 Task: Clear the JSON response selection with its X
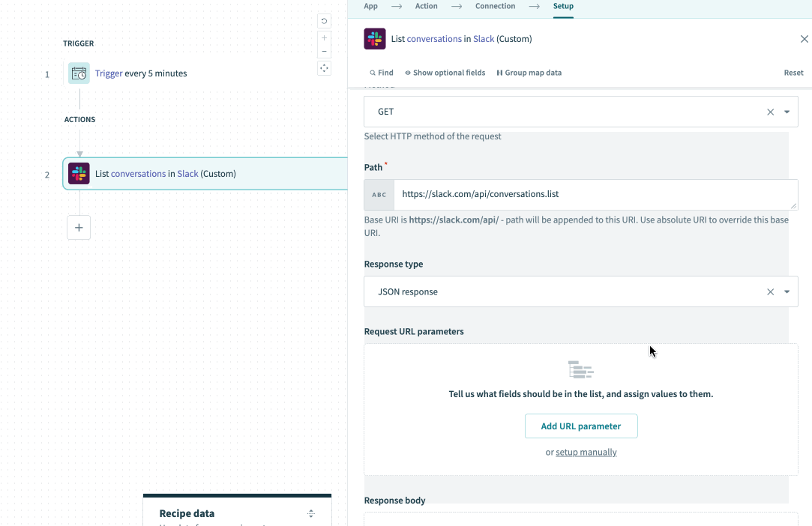pos(770,291)
